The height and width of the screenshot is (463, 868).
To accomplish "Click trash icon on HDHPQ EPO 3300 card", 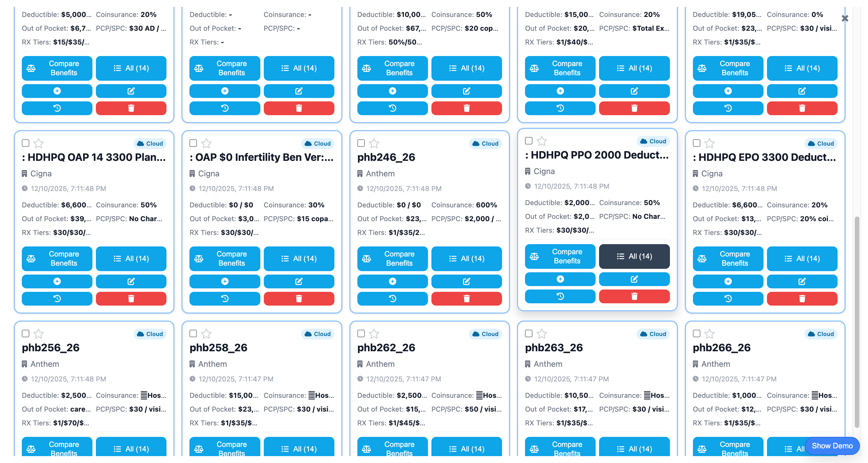I will coord(802,298).
